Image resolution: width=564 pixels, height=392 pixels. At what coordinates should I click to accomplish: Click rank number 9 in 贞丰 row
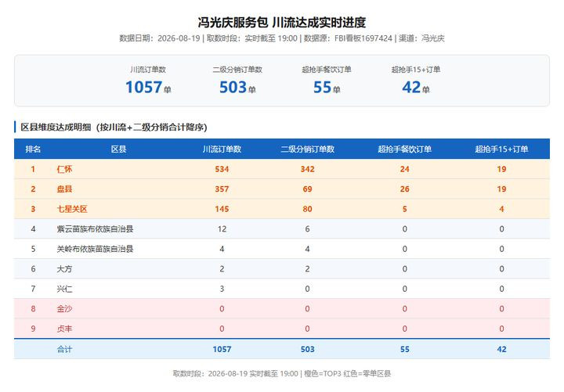[x=33, y=329]
